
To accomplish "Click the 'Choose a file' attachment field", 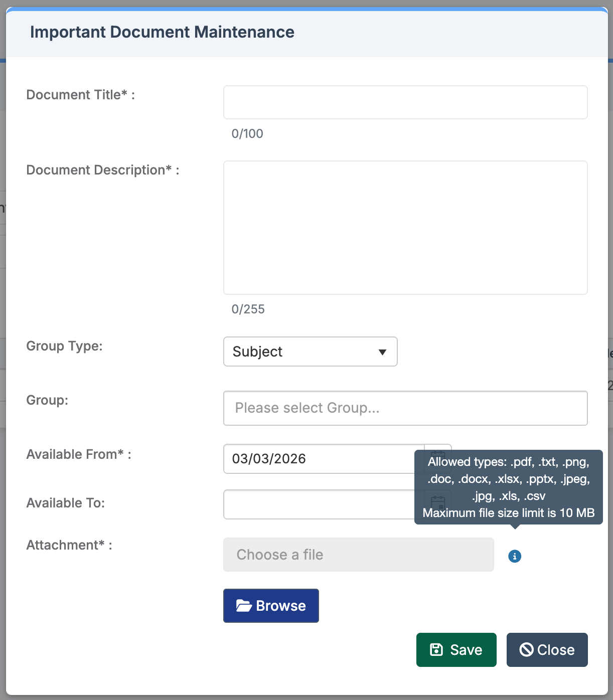I will 358,555.
